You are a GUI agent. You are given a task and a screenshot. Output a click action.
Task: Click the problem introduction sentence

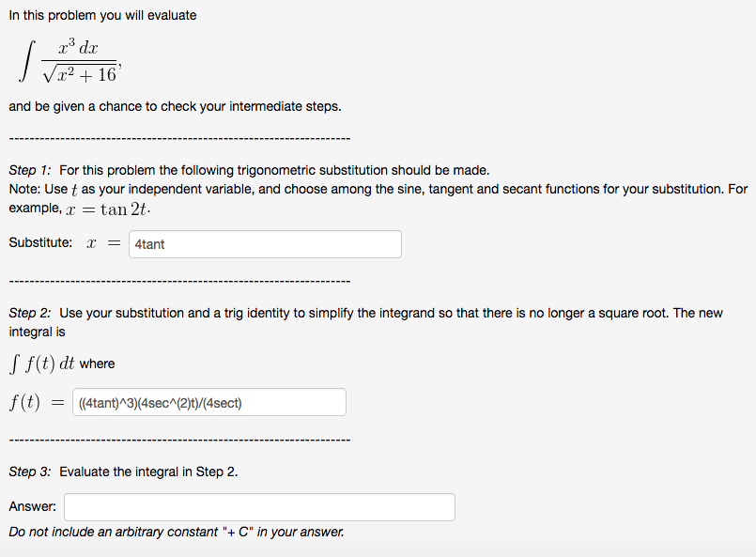pos(103,15)
